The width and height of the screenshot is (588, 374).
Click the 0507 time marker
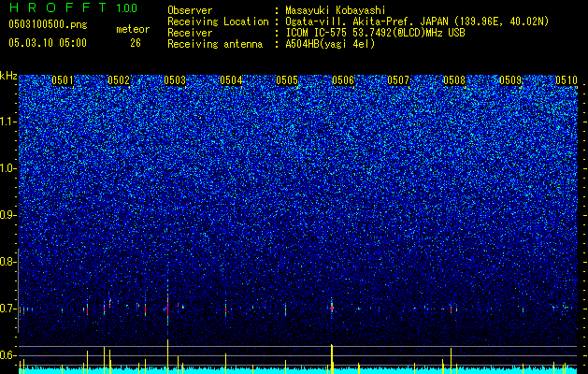[x=398, y=80]
